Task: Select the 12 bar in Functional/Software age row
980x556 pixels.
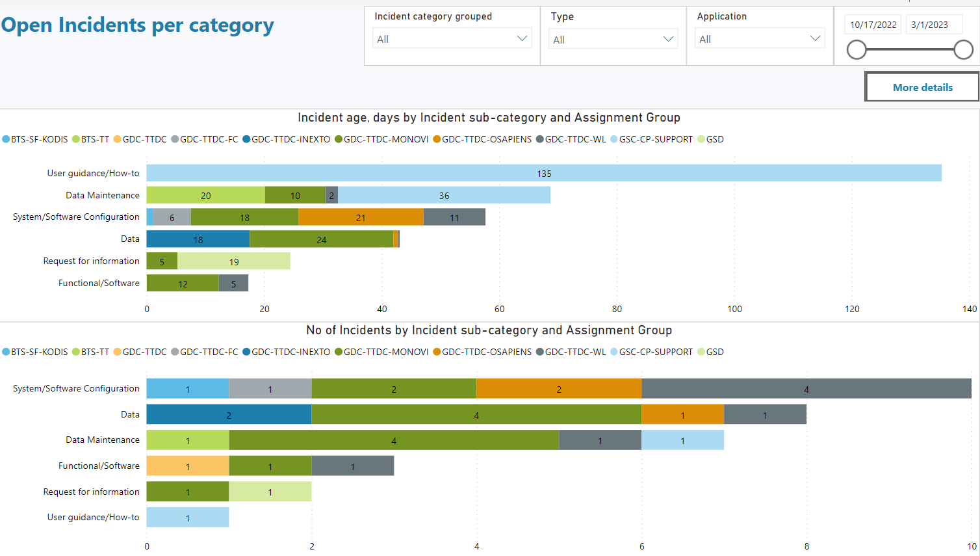Action: (183, 284)
